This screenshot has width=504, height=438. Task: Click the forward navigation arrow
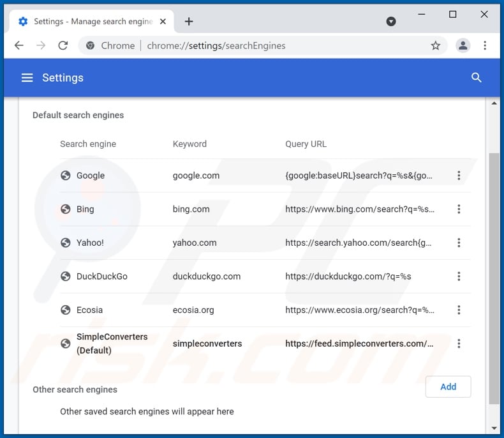click(x=41, y=46)
